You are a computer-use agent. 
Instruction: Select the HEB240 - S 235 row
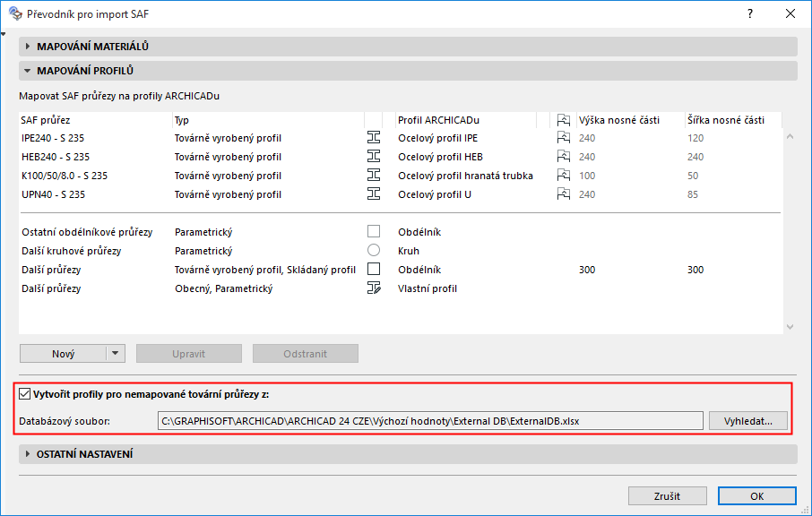[400, 157]
